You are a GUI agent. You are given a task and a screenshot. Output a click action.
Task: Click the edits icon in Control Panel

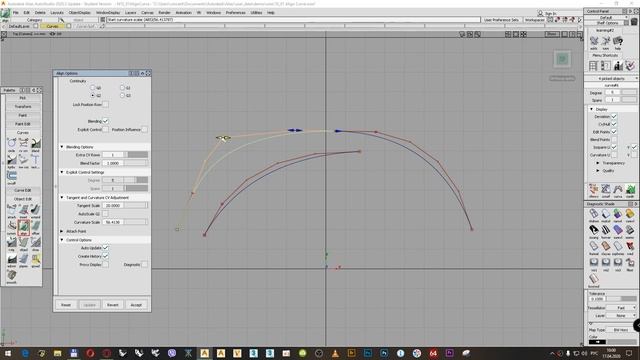(594, 41)
